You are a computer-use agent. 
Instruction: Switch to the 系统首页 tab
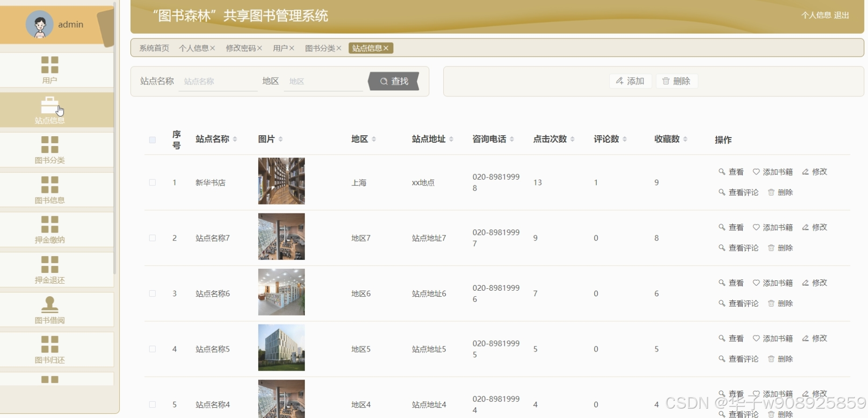click(154, 48)
